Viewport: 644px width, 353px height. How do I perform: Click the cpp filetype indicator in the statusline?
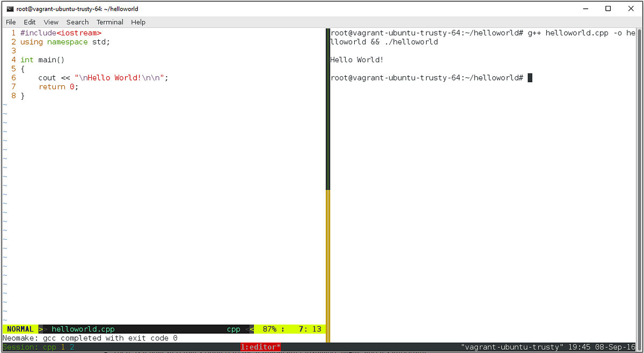coord(233,329)
